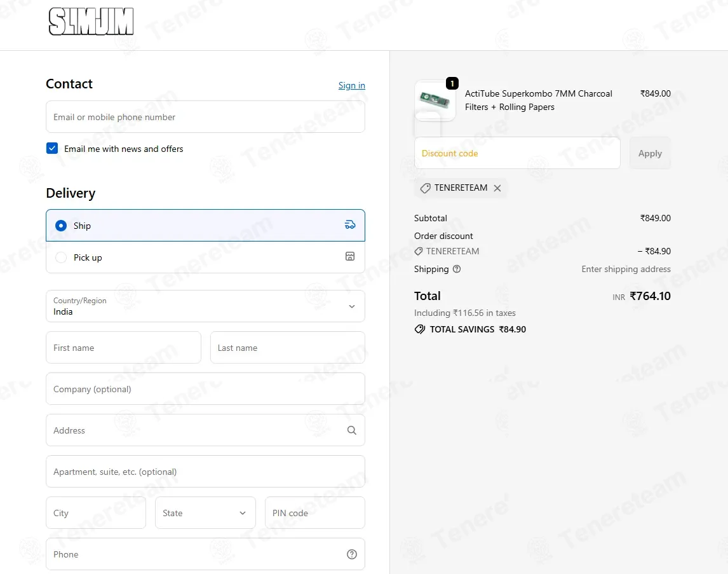Click the Total Savings tag icon
This screenshot has width=728, height=574.
pos(420,329)
